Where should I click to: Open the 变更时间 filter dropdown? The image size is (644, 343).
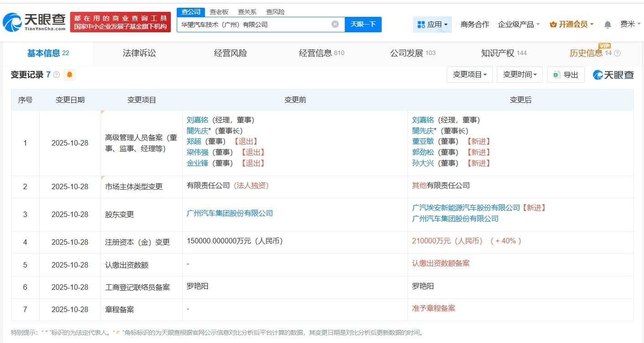pos(520,74)
